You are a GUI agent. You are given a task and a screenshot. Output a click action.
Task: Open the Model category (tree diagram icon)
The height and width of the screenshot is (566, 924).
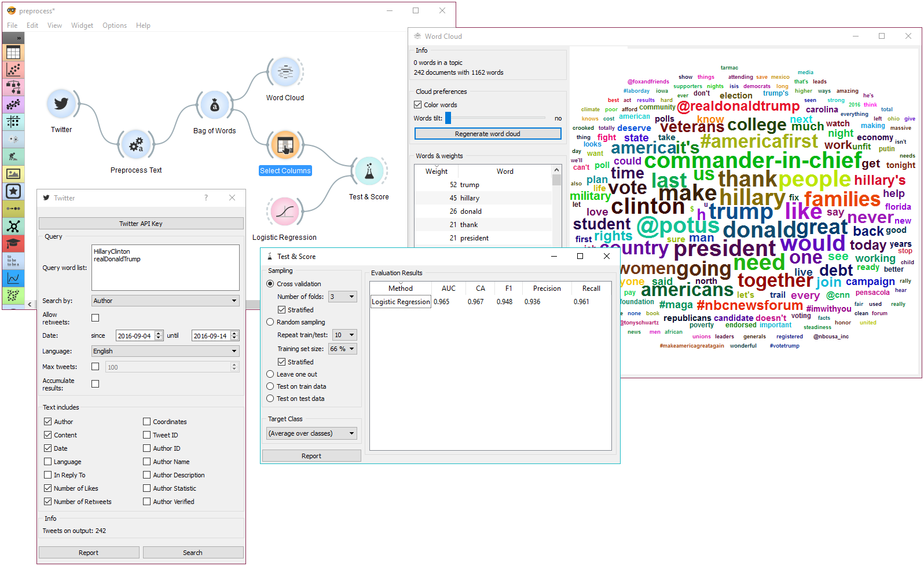[x=13, y=87]
